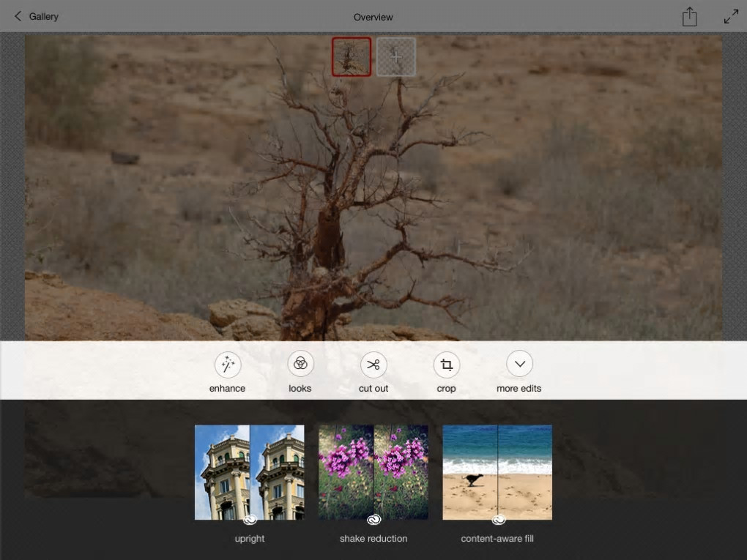Viewport: 747px width, 560px height.
Task: Tap the back chevron beside Gallery
Action: point(18,16)
